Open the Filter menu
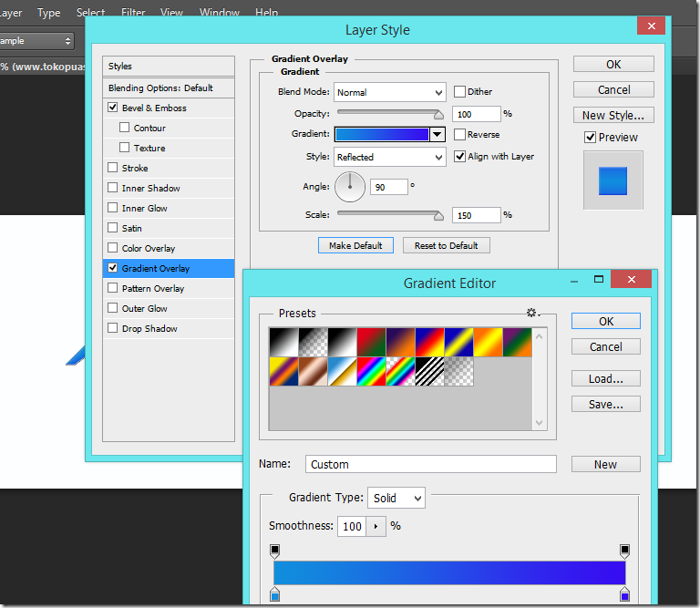 click(x=133, y=13)
